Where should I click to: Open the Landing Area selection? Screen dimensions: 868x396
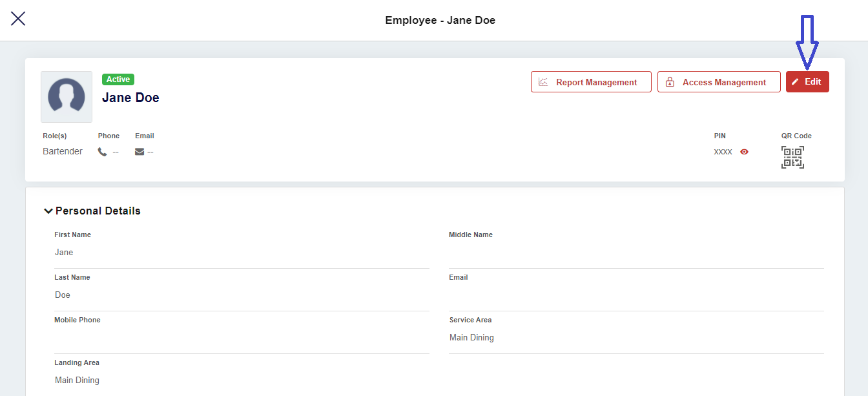click(x=77, y=379)
